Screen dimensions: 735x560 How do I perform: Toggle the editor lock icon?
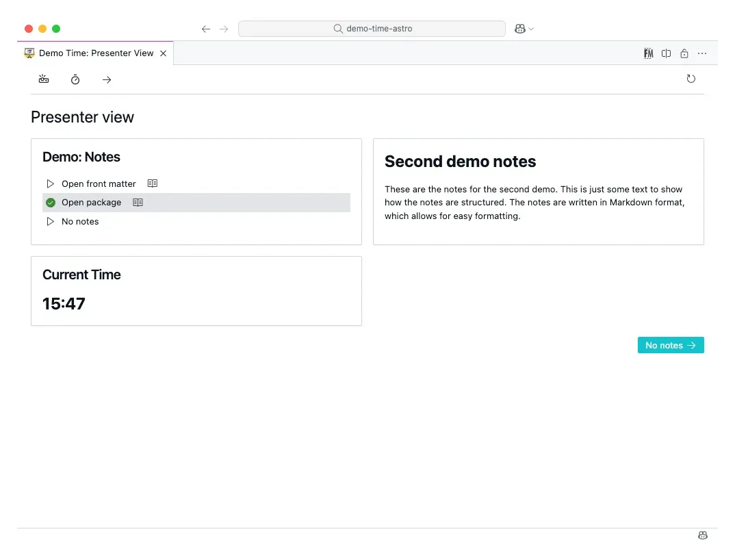click(x=684, y=53)
